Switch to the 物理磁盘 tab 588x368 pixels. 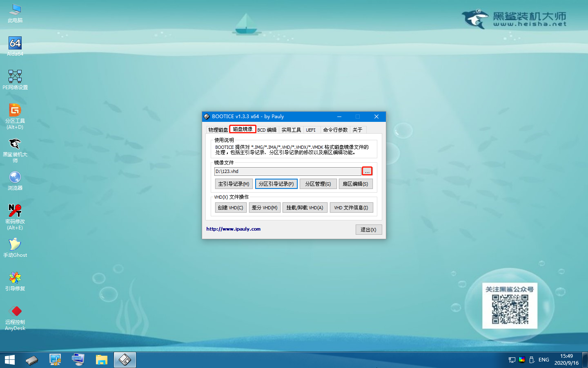tap(217, 129)
